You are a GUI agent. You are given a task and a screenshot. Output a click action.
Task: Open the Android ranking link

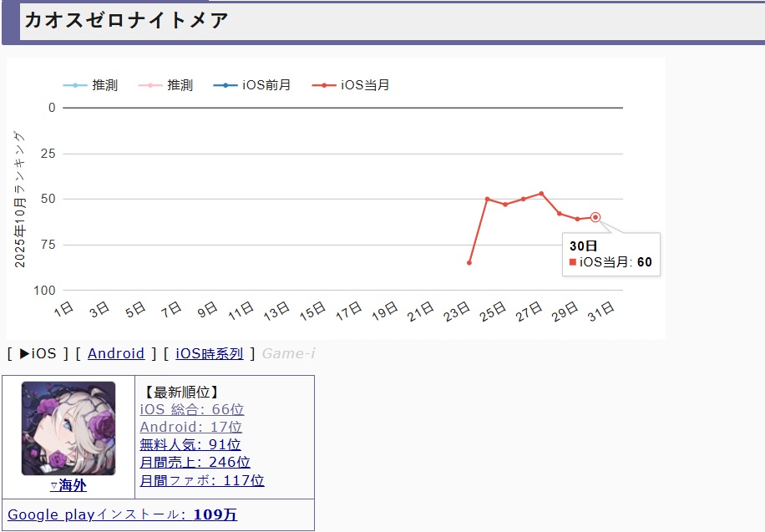[x=116, y=353]
